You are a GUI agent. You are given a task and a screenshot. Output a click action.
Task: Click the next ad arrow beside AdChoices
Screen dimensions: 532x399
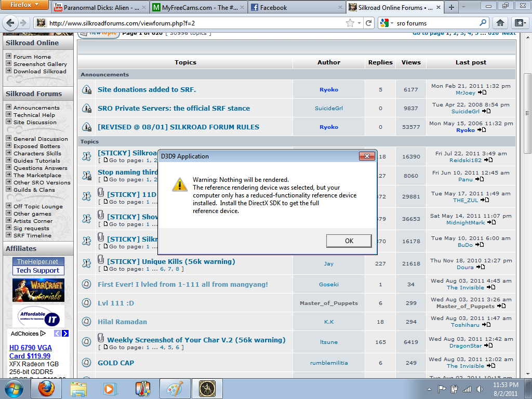click(65, 334)
